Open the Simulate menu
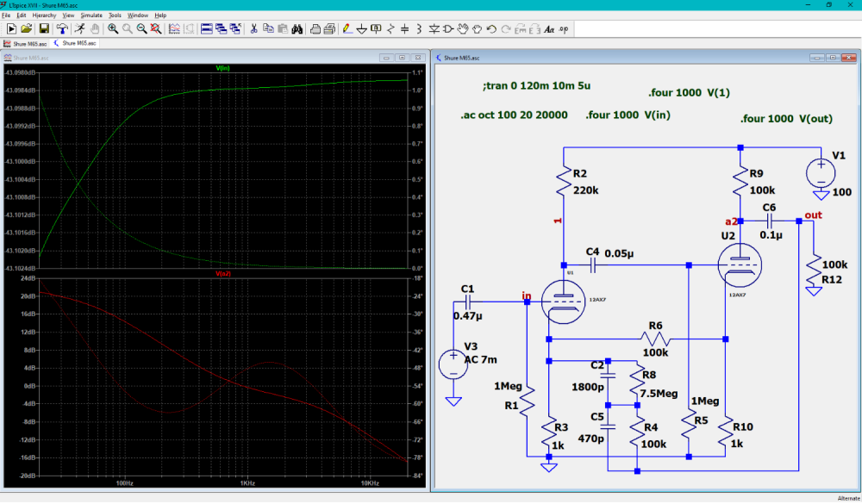This screenshot has height=504, width=862. click(x=91, y=16)
